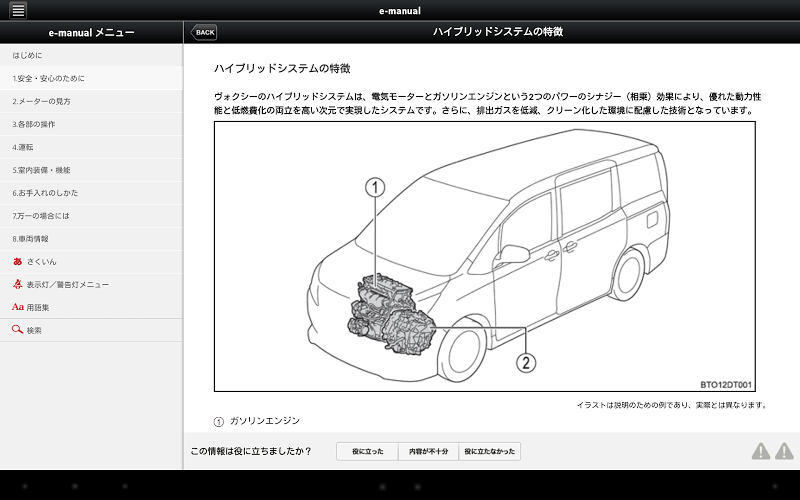Click the ハイブリッドシステムの特徴 page heading
800x500 pixels.
(282, 69)
